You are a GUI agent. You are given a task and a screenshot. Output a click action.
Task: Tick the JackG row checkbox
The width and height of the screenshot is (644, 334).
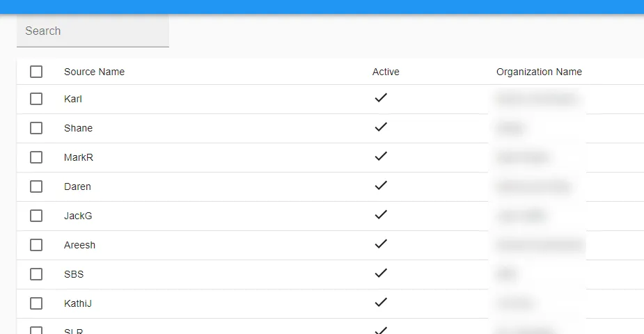36,216
